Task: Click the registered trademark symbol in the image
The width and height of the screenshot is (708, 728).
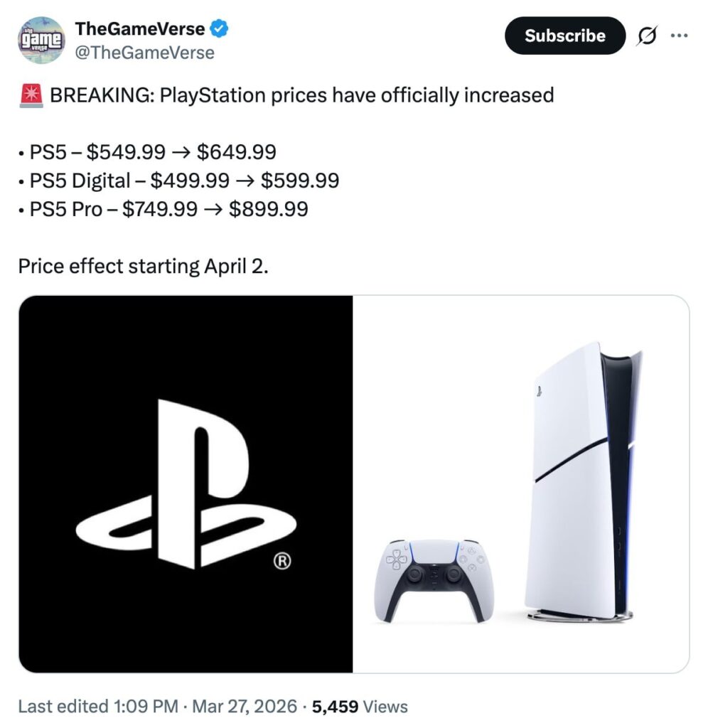Action: tap(282, 562)
